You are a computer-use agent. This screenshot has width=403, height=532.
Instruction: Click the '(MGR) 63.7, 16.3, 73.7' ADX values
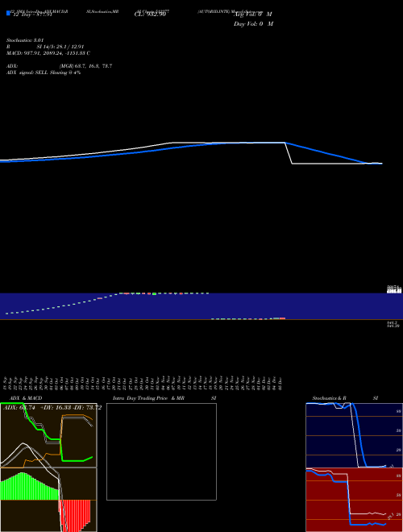[x=85, y=66]
